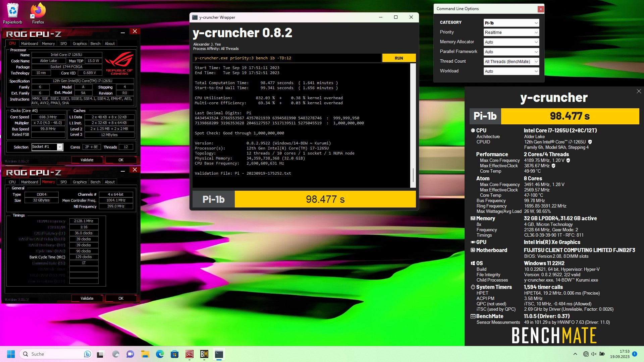Screen dimensions: 644x362
Task: Open the notification badge in the tray
Action: coord(634,354)
